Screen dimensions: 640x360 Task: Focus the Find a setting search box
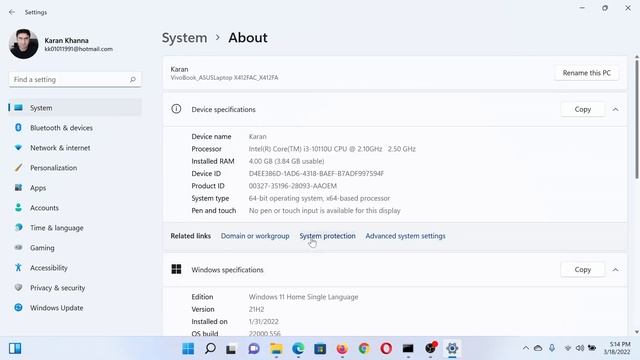click(75, 80)
